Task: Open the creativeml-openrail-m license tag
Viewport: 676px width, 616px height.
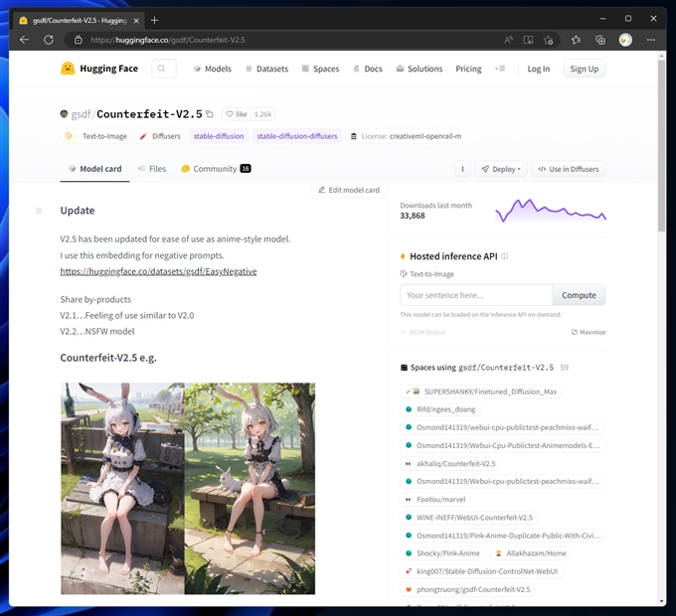Action: (407, 136)
